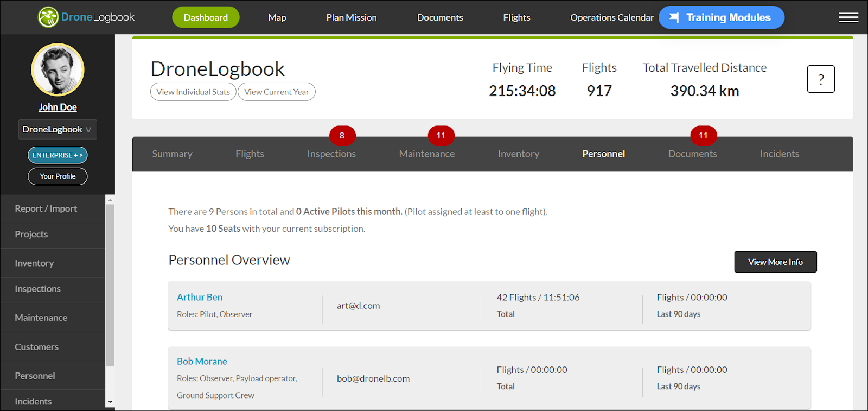Open Projects in the sidebar
The width and height of the screenshot is (868, 411).
53,235
